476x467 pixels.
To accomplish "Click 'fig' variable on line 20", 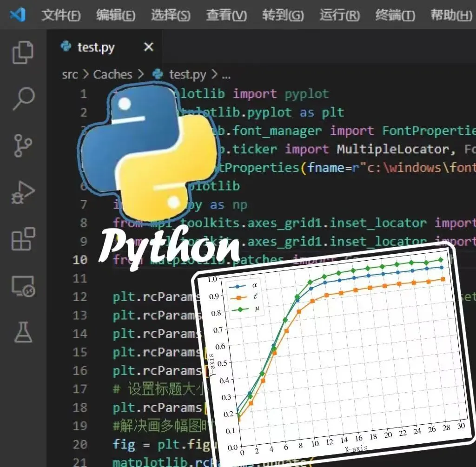I will point(124,445).
